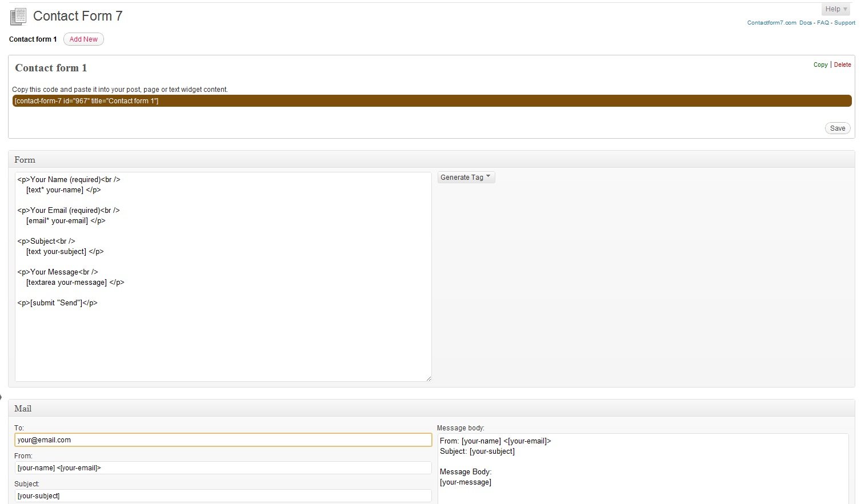Click Copy to duplicate the form
The height and width of the screenshot is (504, 861).
pos(820,64)
